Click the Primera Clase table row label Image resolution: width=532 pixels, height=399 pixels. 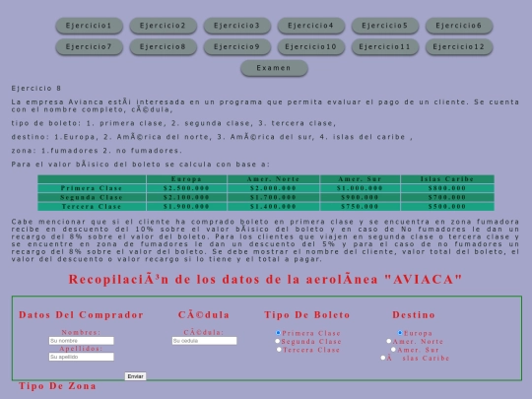(92, 188)
